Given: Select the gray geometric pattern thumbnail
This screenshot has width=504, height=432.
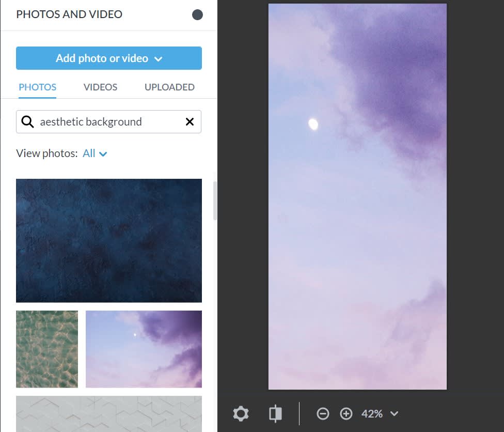Looking at the screenshot, I should [x=109, y=414].
